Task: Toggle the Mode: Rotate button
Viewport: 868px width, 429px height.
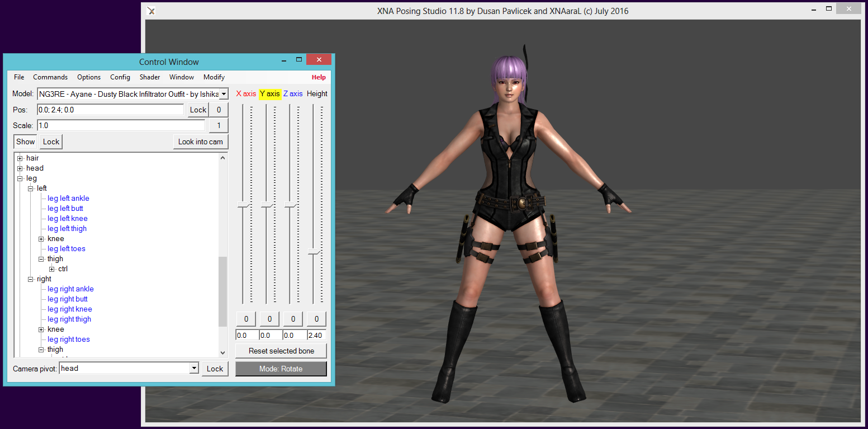Action: [x=281, y=369]
